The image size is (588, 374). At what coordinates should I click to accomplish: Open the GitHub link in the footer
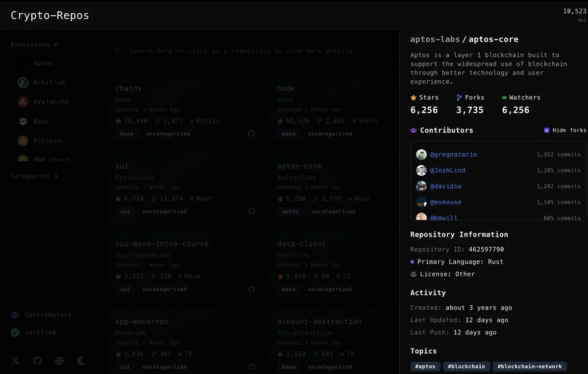(37, 361)
